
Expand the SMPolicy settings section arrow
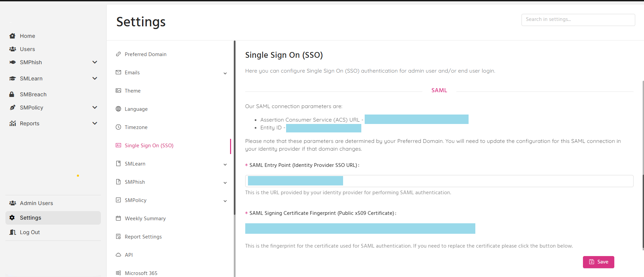225,201
